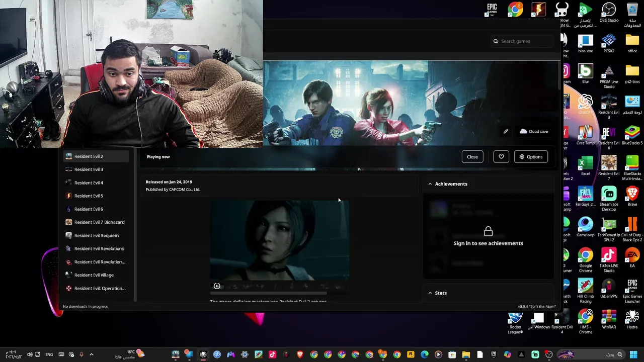This screenshot has height=362, width=644.
Task: Select Resident Evil 3 in library sidebar
Action: coord(96,169)
